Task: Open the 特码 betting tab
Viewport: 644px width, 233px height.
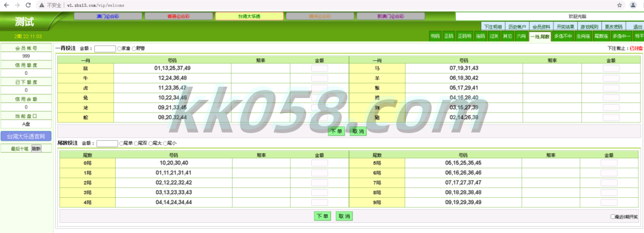Action: click(435, 36)
